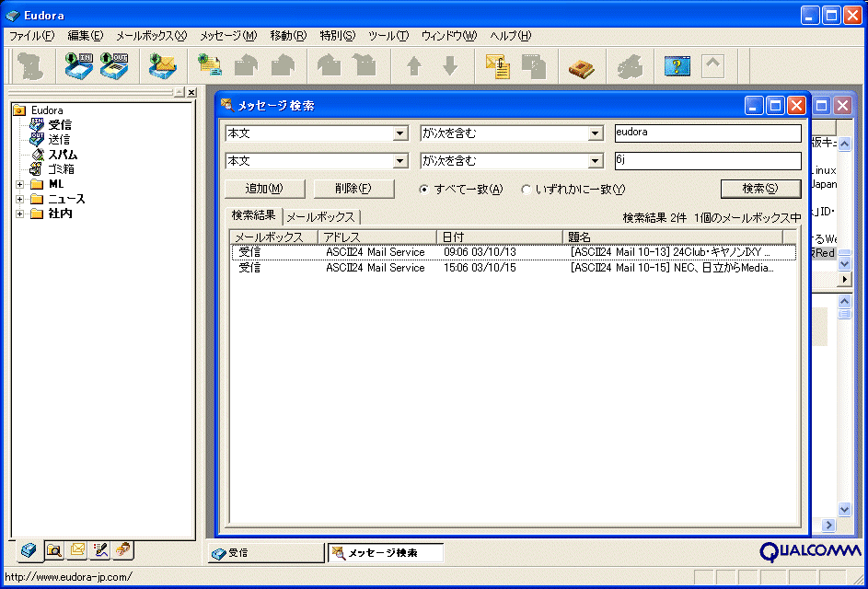Viewport: 868px width, 589px height.
Task: Click the context Help toolbar icon
Action: click(x=677, y=66)
